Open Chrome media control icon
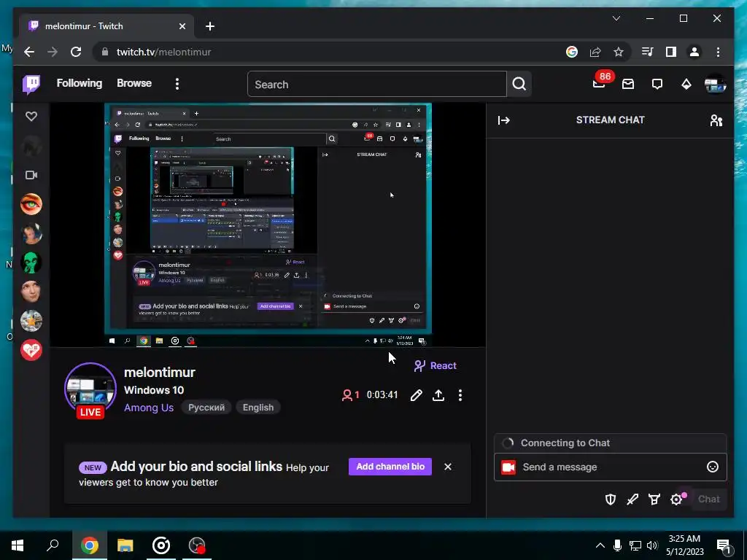Viewport: 747px width, 560px height. click(648, 52)
